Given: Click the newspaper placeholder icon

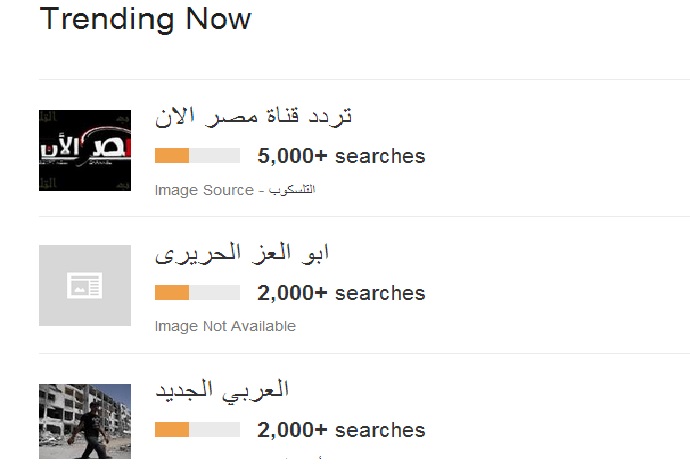Looking at the screenshot, I should [85, 286].
